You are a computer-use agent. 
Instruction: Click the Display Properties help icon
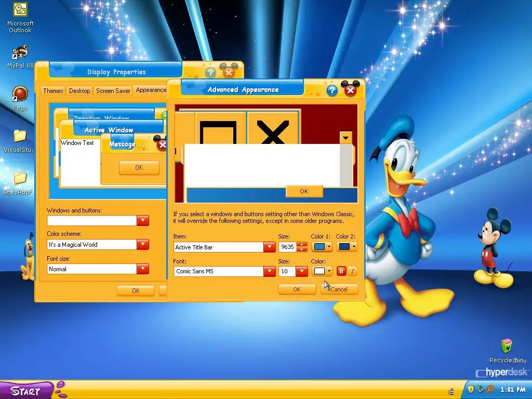click(x=210, y=72)
